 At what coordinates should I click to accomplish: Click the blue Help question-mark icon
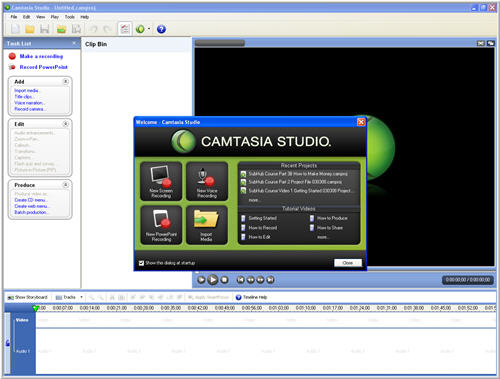coord(161,29)
